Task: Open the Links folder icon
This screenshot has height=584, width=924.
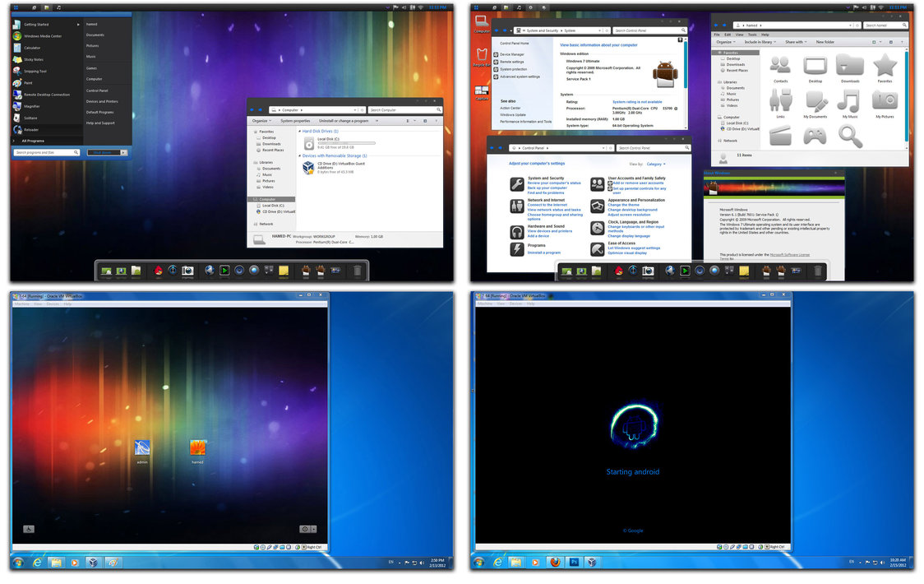Action: click(x=780, y=104)
